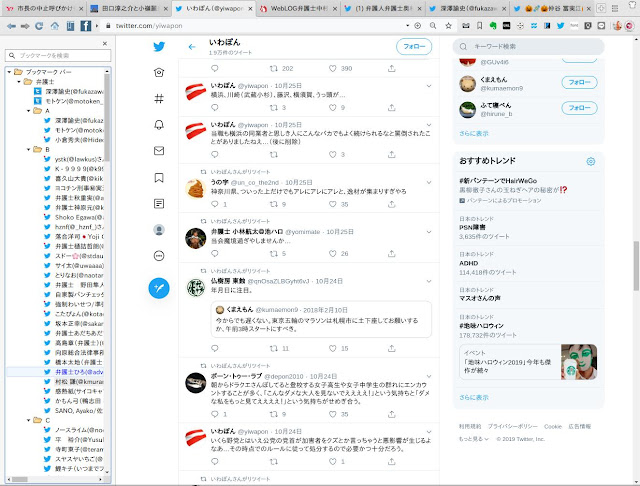
Task: Switch to the 市長の中止呼びかけ tab
Action: 45,9
